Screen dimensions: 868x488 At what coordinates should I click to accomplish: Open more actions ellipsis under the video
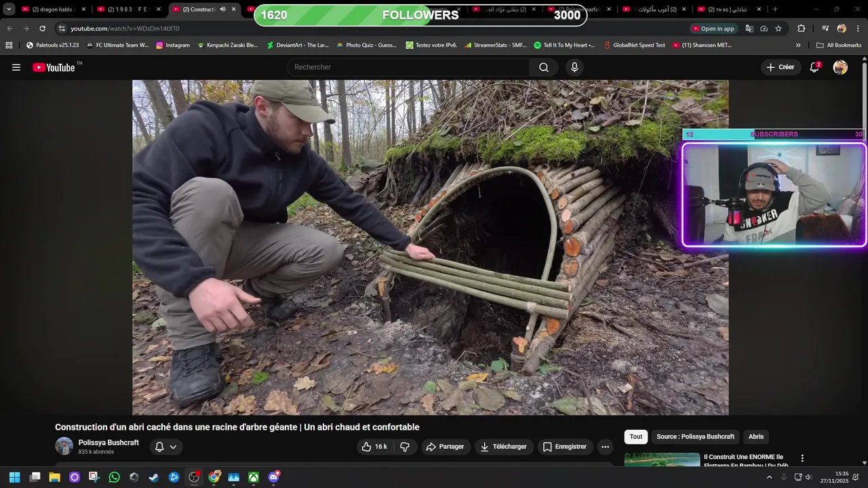click(x=605, y=447)
